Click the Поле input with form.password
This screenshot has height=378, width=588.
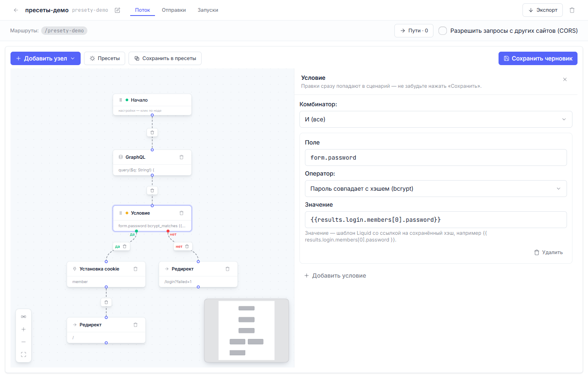click(x=436, y=157)
